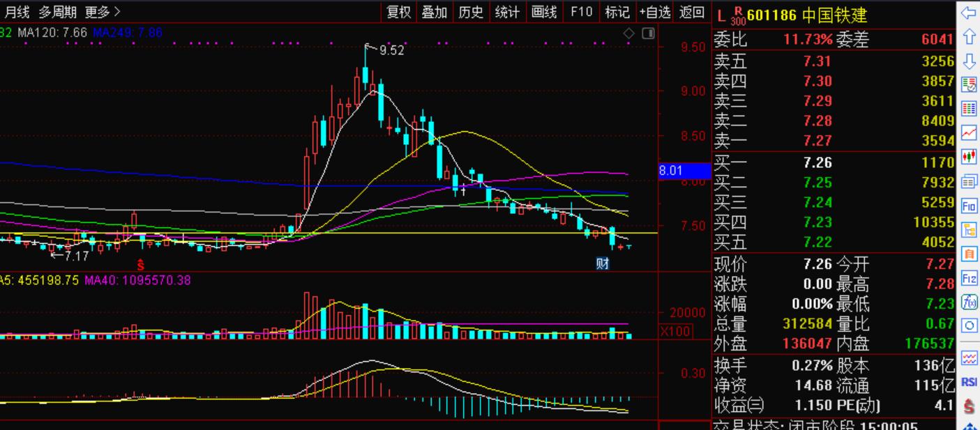Click the up arrow to previous stock

click(969, 37)
